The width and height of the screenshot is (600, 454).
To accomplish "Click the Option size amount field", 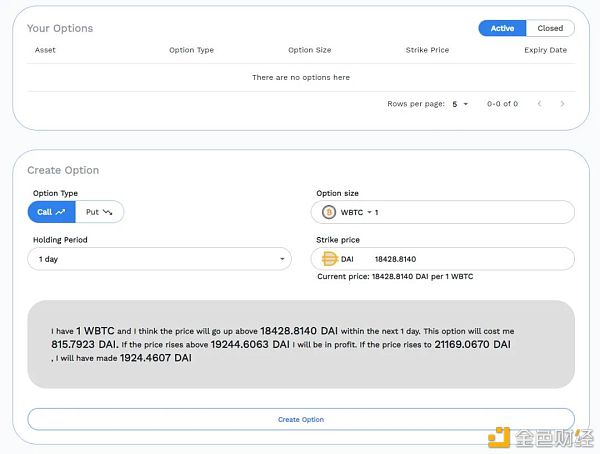I will [473, 212].
